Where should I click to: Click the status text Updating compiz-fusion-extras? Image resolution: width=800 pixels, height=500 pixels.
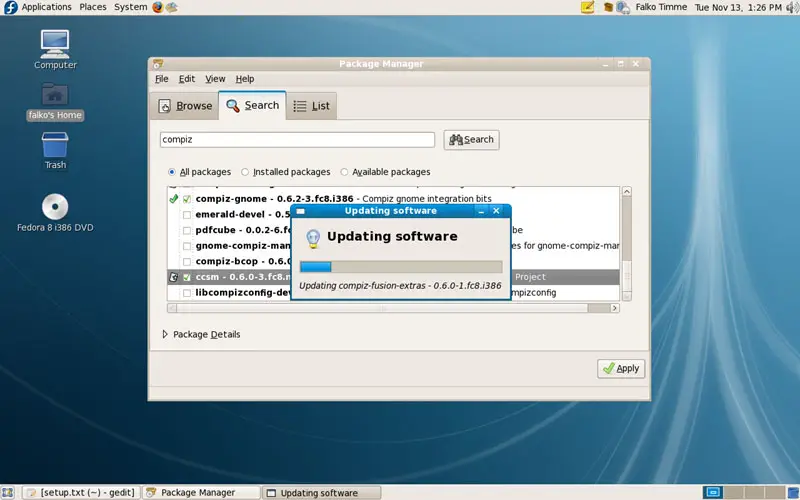(x=400, y=286)
